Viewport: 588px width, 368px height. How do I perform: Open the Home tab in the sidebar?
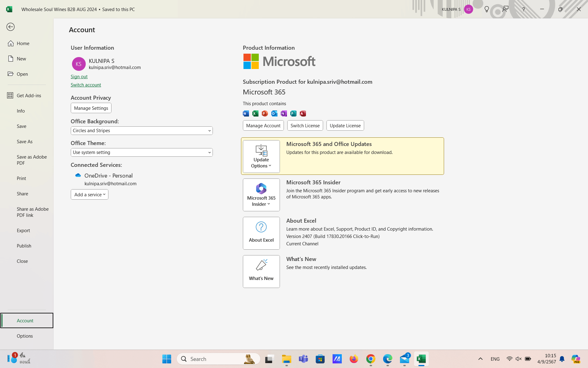coord(27,44)
